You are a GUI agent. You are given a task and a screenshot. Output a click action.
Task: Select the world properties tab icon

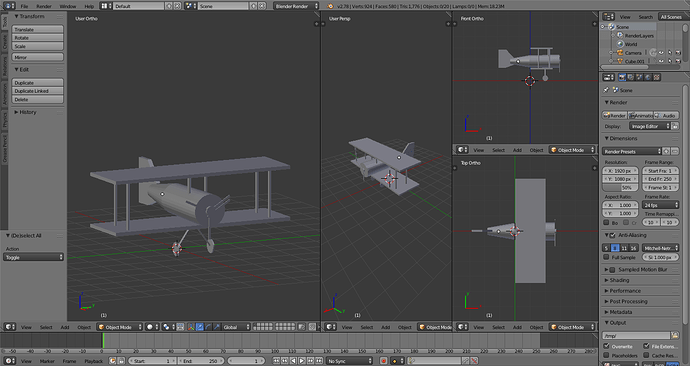(648, 77)
